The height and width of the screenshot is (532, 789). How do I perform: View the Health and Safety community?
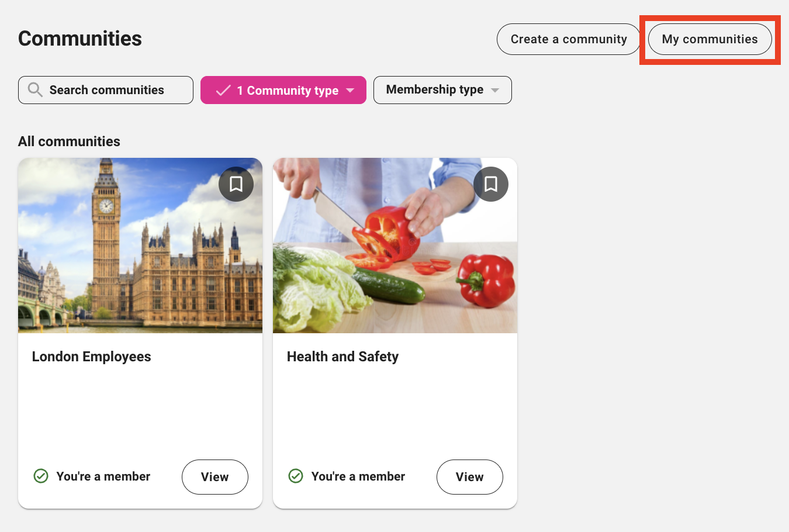[x=469, y=477]
